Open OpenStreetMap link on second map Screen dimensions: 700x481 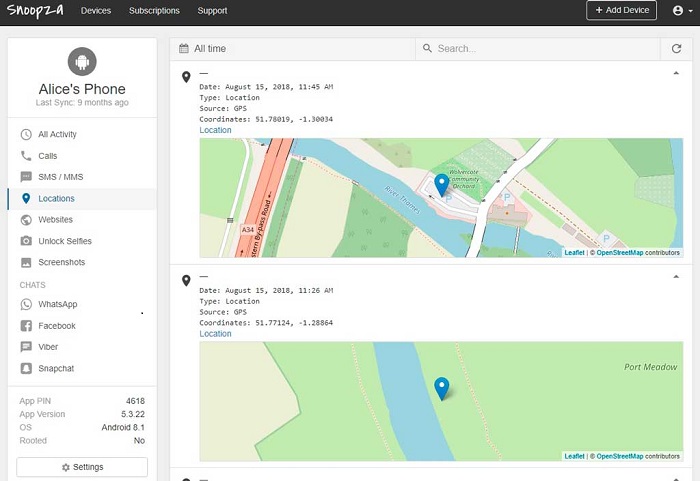pyautogui.click(x=620, y=456)
